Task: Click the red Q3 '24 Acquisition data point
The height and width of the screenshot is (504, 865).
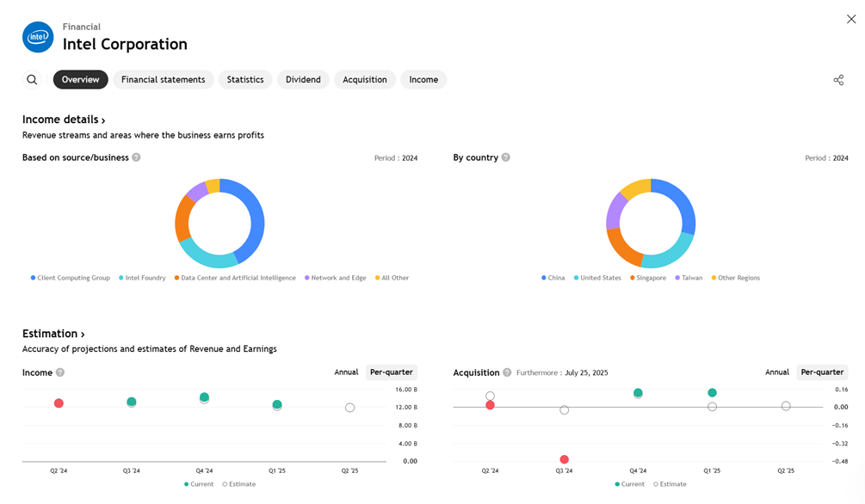Action: pyautogui.click(x=564, y=459)
